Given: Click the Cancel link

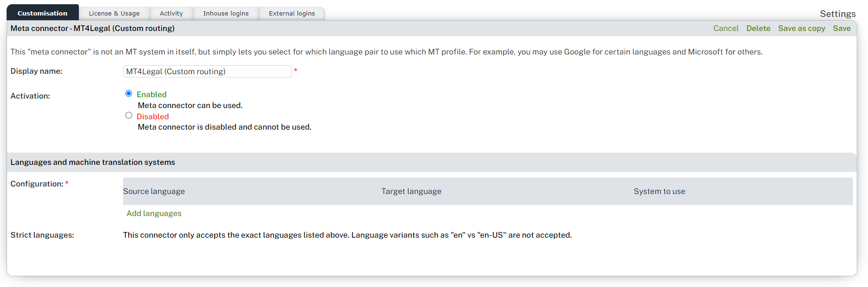Looking at the screenshot, I should pyautogui.click(x=726, y=28).
